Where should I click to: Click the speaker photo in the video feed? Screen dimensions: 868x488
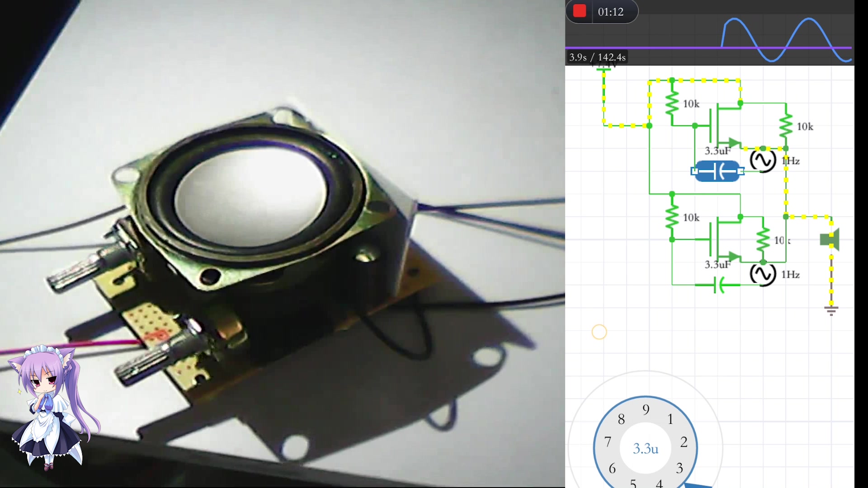tap(253, 199)
